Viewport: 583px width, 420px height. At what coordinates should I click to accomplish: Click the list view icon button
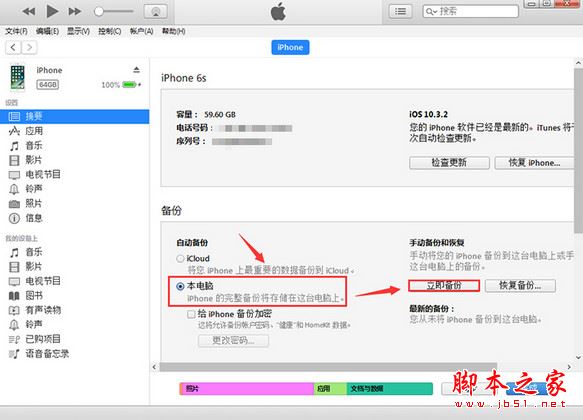(400, 12)
